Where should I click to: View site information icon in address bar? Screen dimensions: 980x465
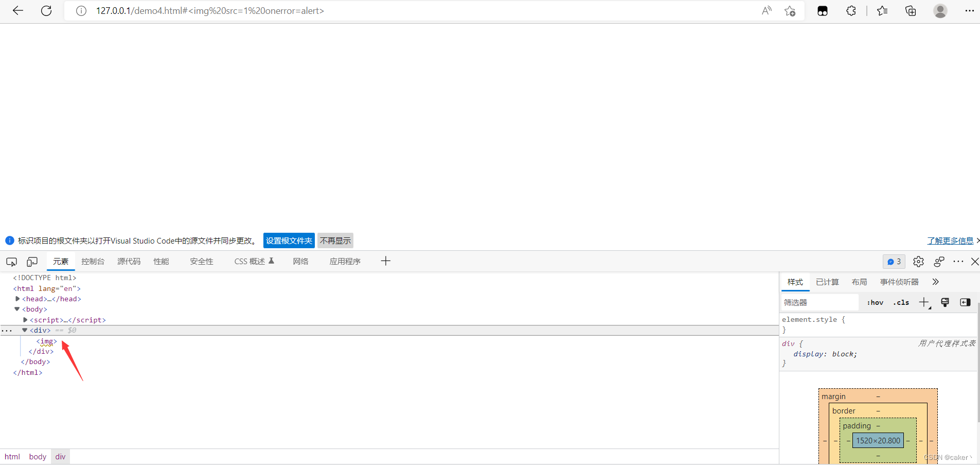[x=81, y=11]
